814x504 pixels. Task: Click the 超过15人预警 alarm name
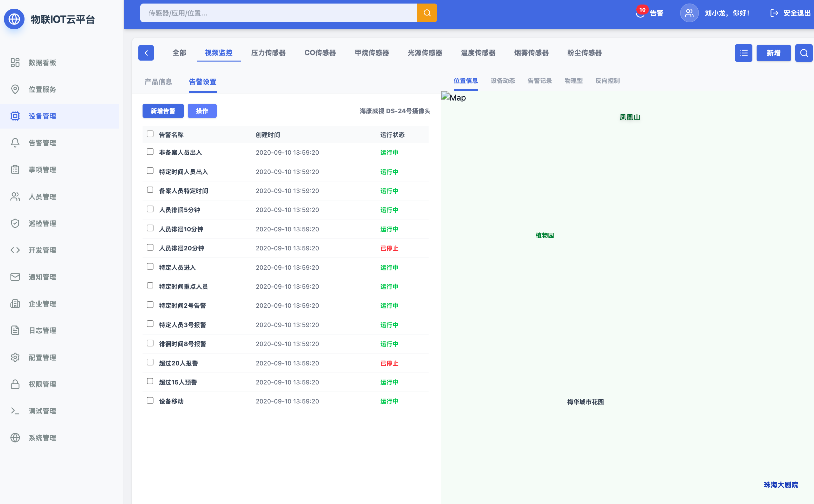point(178,382)
